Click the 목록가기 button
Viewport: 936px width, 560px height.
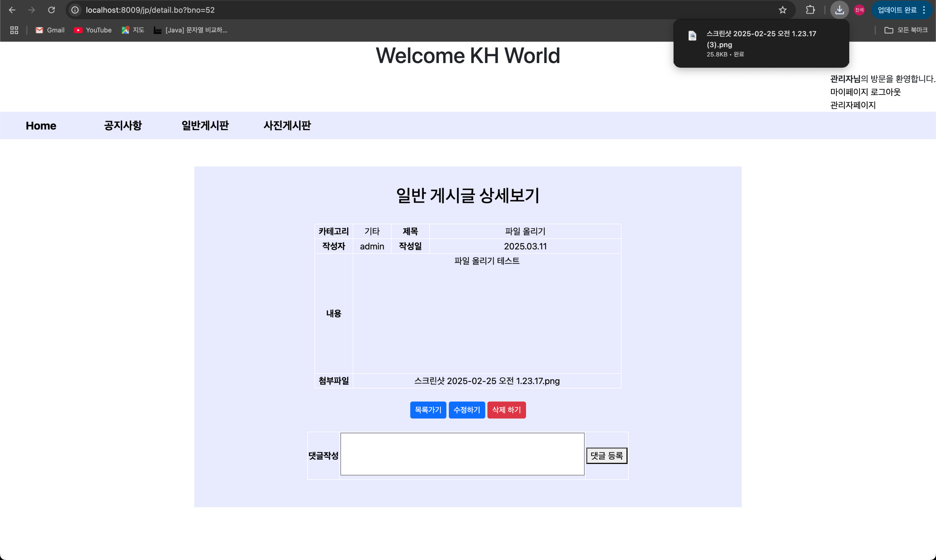428,410
